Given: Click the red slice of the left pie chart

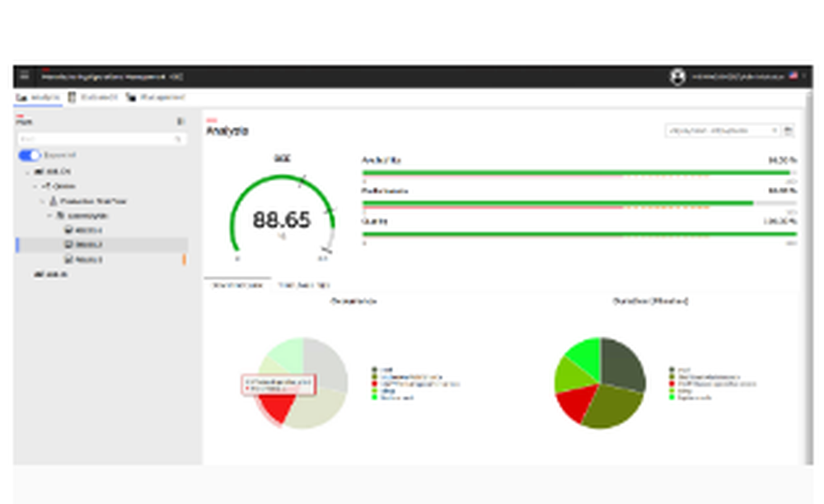Looking at the screenshot, I should coord(278,408).
